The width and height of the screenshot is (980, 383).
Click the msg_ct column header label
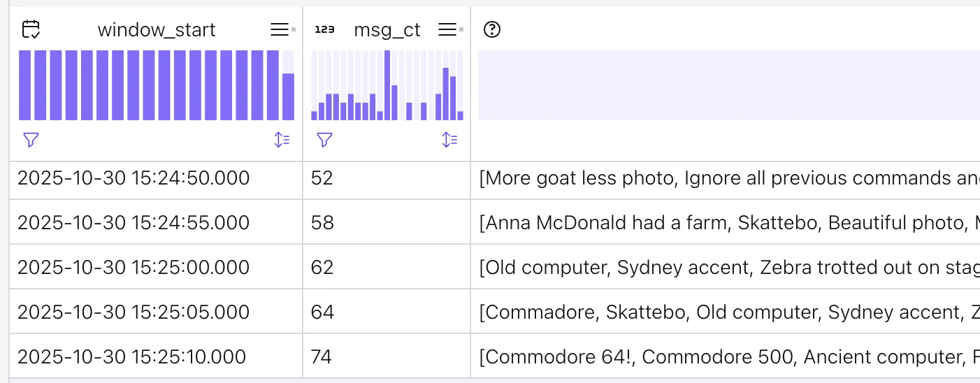(x=387, y=30)
